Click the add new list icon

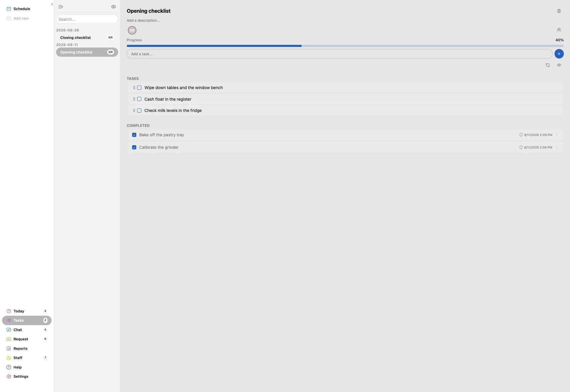point(61,7)
